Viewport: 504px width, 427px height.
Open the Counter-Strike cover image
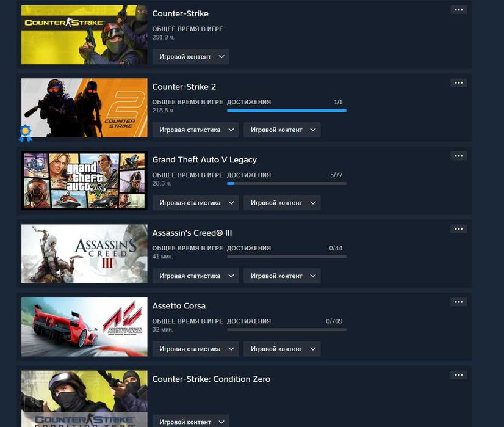pos(84,34)
